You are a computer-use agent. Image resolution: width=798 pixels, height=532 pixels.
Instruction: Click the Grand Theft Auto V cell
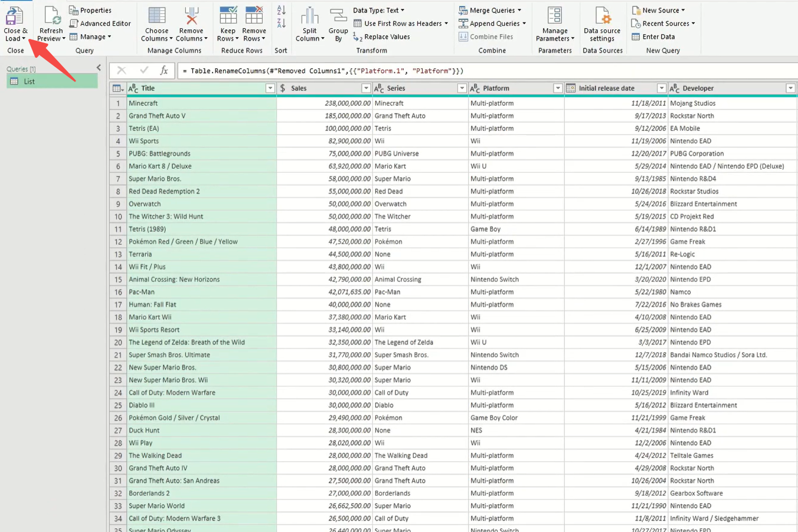click(x=201, y=116)
